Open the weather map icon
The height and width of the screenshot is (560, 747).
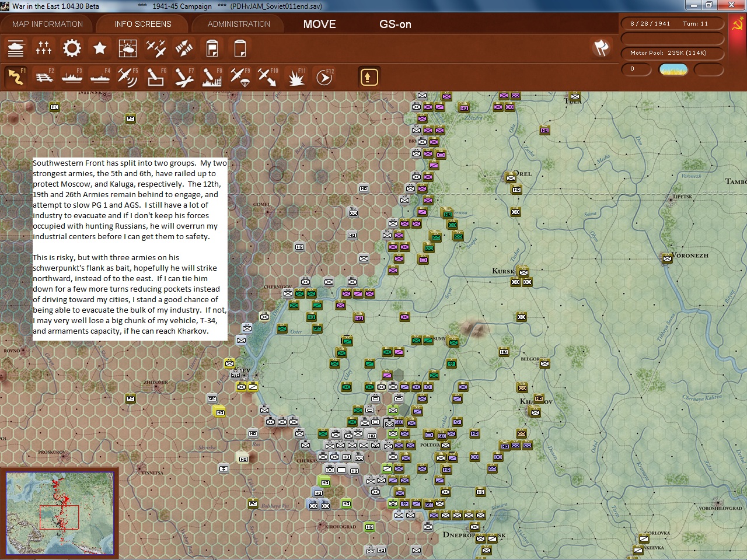pyautogui.click(x=128, y=48)
